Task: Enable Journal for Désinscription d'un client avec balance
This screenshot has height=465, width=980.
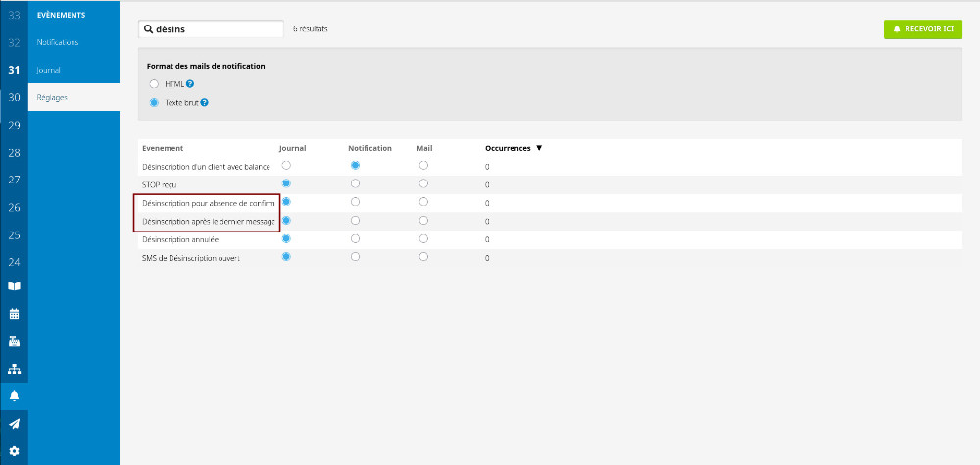Action: [x=286, y=165]
